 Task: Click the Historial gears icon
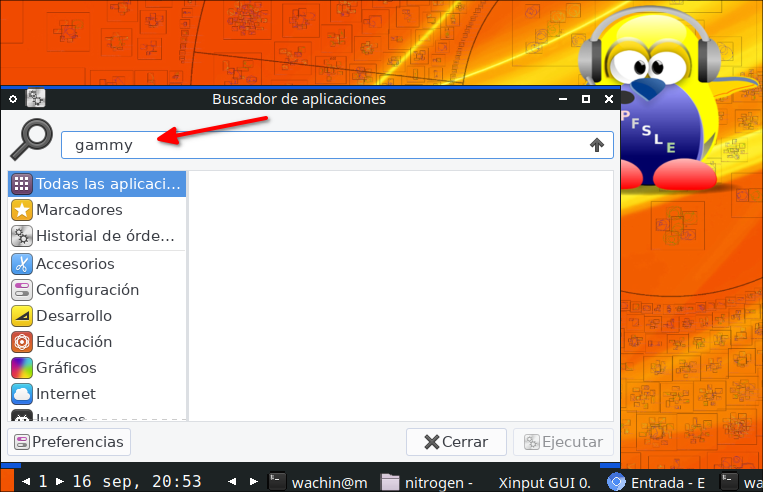[x=22, y=236]
